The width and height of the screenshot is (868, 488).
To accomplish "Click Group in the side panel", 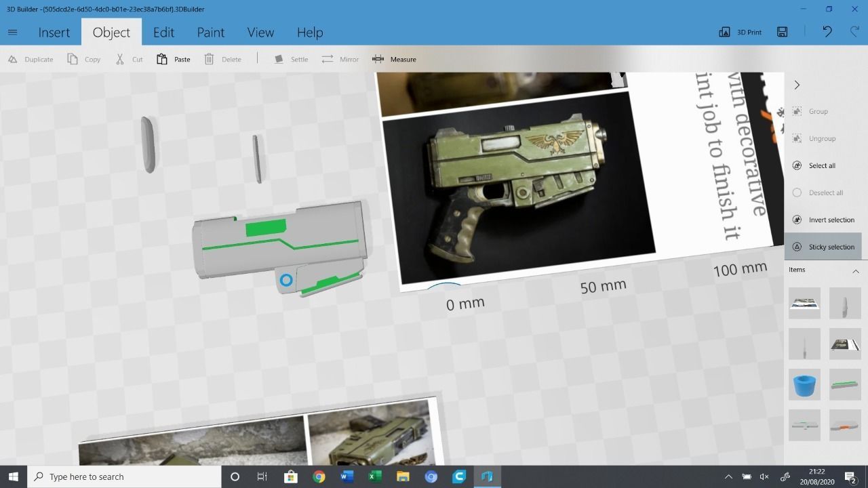I will point(810,112).
